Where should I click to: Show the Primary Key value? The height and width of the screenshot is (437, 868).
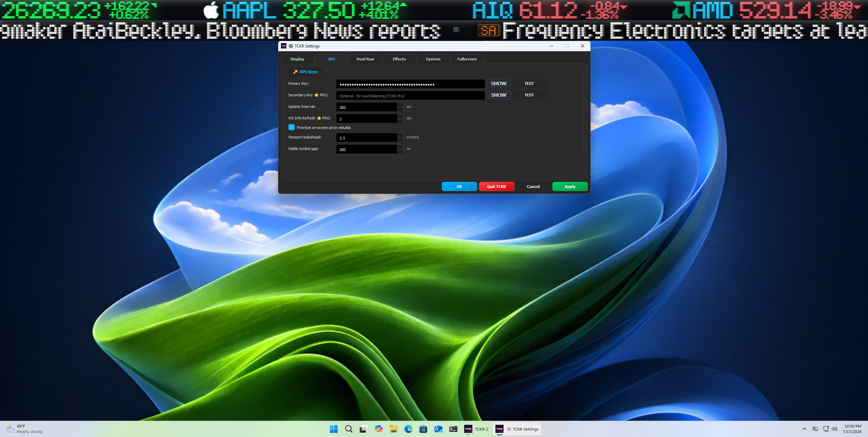click(x=498, y=83)
